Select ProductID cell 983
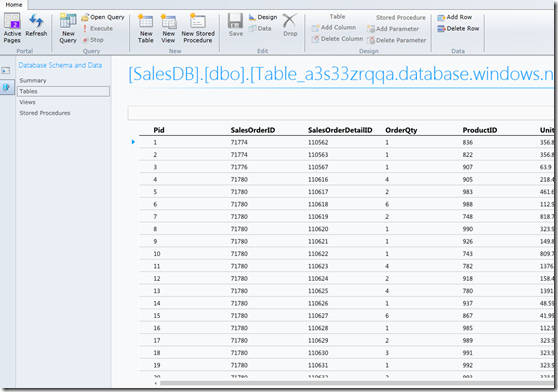Image resolution: width=558 pixels, height=392 pixels. click(x=468, y=192)
